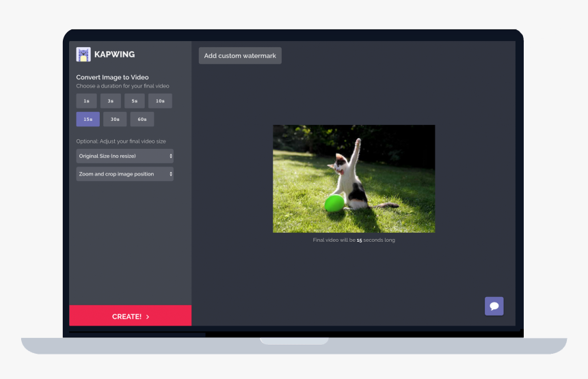The image size is (588, 379).
Task: Click 'Final video will be 15 seconds long' caption
Action: click(x=353, y=240)
